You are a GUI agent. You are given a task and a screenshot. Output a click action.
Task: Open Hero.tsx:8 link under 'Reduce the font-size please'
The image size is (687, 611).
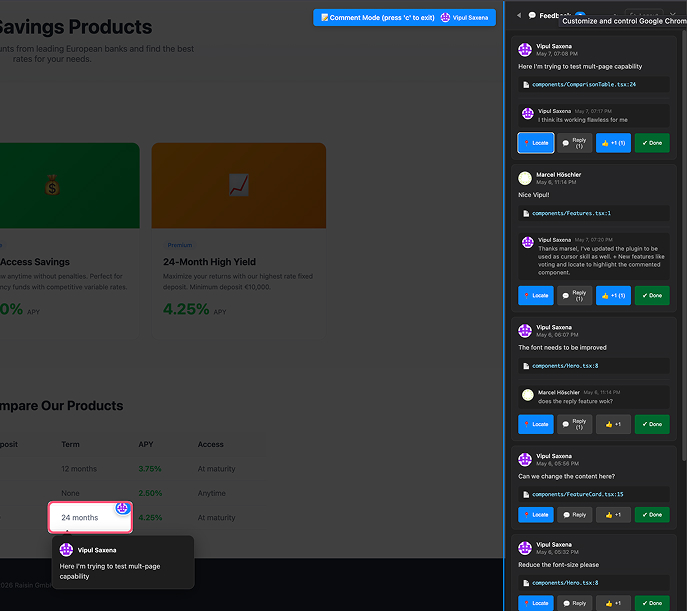pyautogui.click(x=565, y=583)
